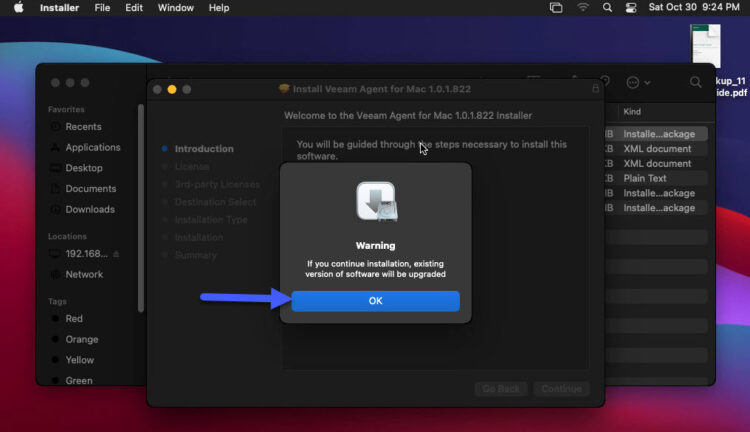Open the Window menu
750x432 pixels.
[176, 8]
